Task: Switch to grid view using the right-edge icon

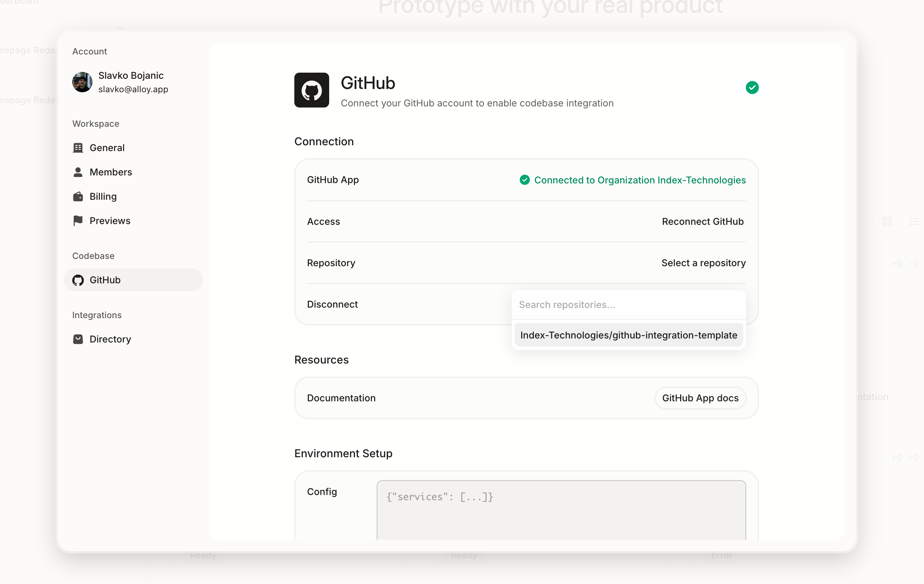Action: click(x=887, y=221)
